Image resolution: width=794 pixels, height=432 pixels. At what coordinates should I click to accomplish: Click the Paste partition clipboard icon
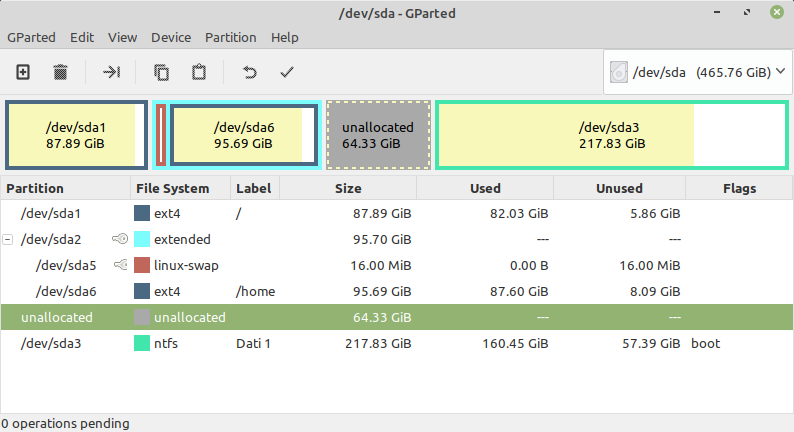(x=199, y=72)
